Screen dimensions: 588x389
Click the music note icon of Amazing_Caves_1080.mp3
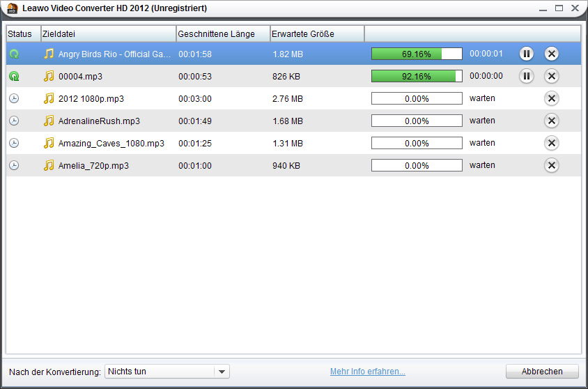[x=49, y=143]
